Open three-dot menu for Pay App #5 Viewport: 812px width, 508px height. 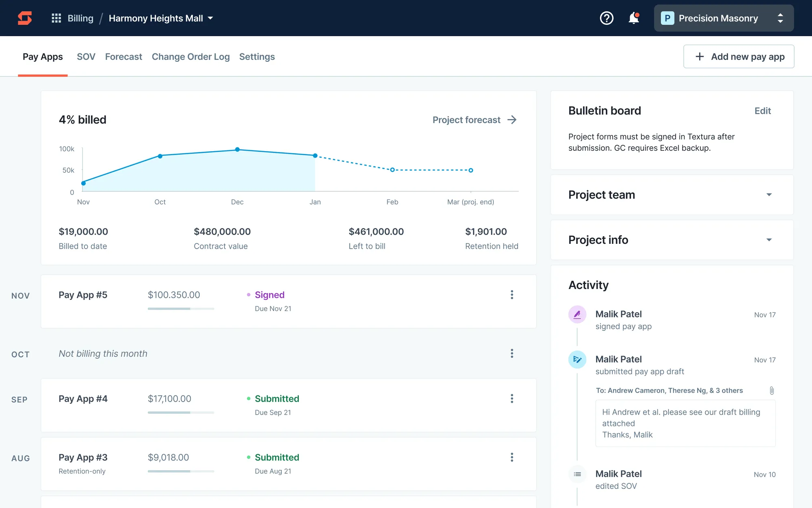(x=512, y=295)
